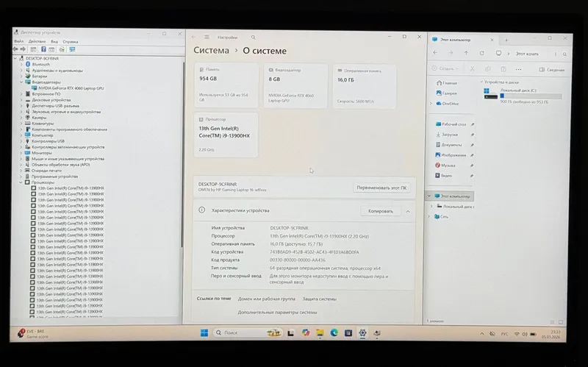
Task: Click the back arrow in Device Manager toolbar
Action: (15, 49)
